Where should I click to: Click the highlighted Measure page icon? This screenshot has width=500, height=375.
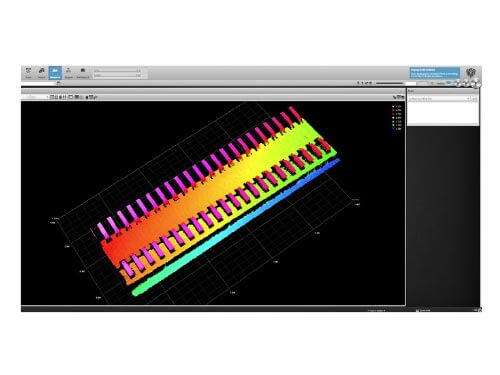point(55,73)
